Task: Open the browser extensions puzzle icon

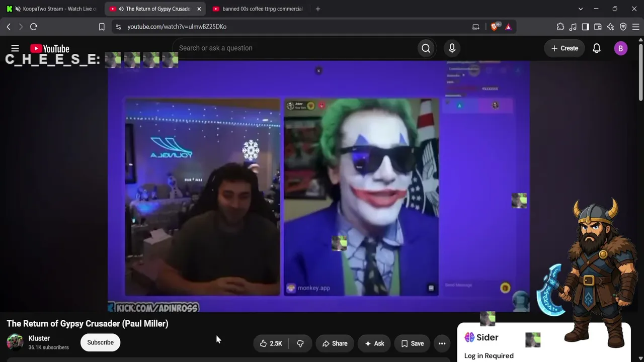Action: (560, 27)
